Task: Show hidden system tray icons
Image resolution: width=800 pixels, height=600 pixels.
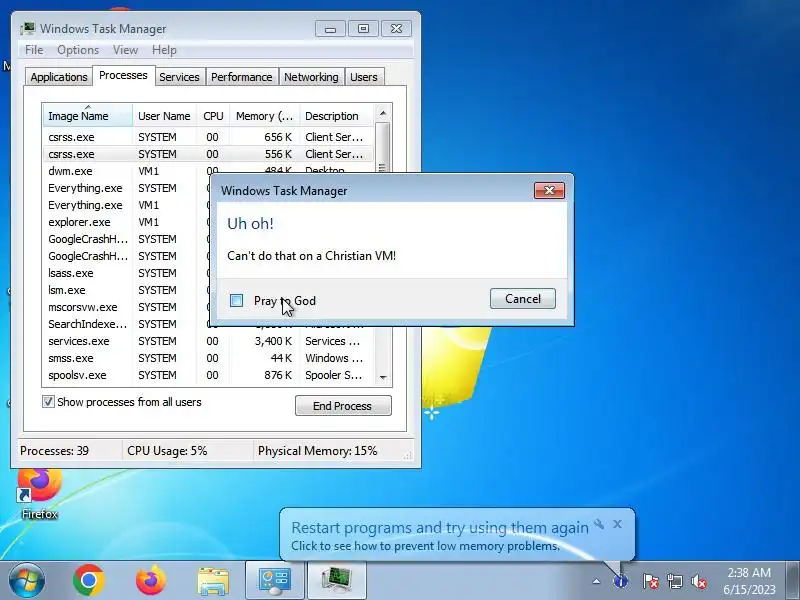Action: tap(596, 581)
